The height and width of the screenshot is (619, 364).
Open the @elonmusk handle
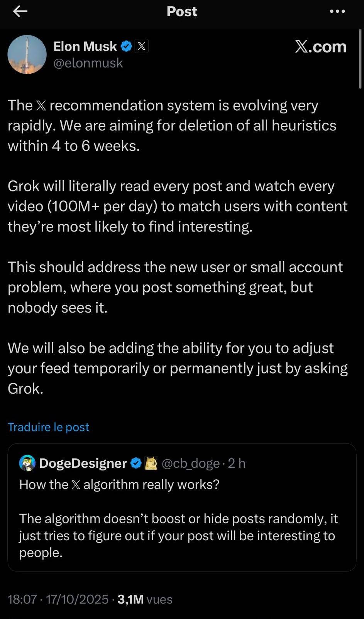coord(88,63)
